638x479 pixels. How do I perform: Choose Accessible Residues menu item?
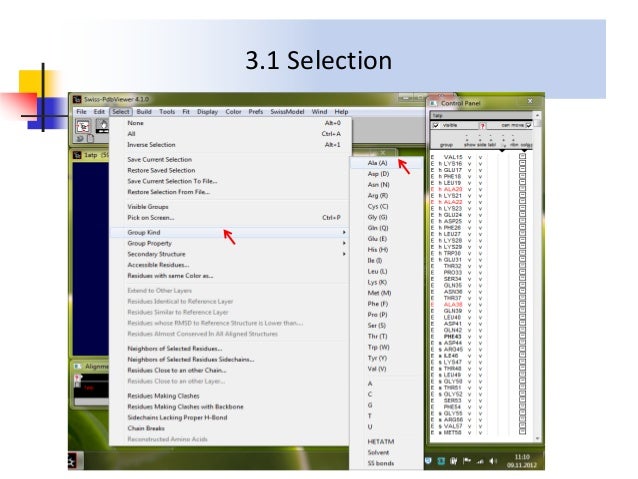click(230, 265)
